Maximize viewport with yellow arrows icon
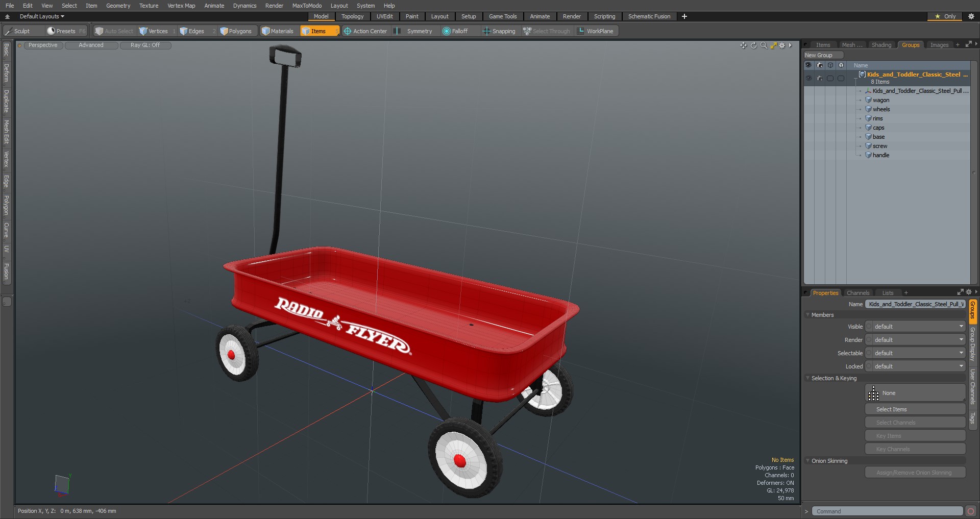This screenshot has height=519, width=980. tap(774, 45)
